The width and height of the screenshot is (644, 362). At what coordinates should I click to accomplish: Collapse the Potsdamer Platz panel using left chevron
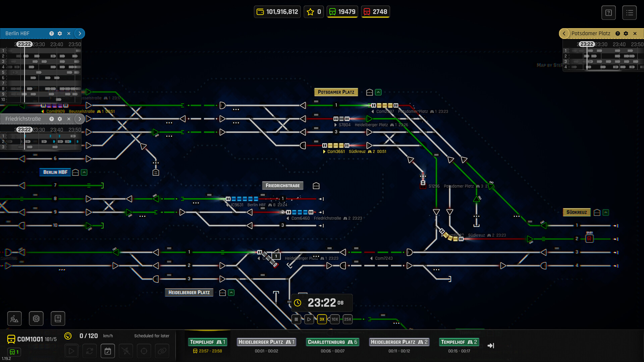564,34
